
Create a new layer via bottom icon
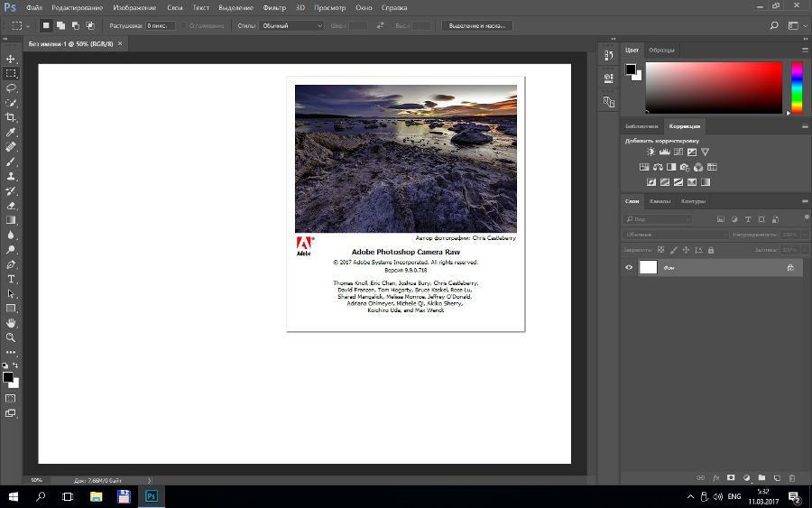tap(777, 478)
